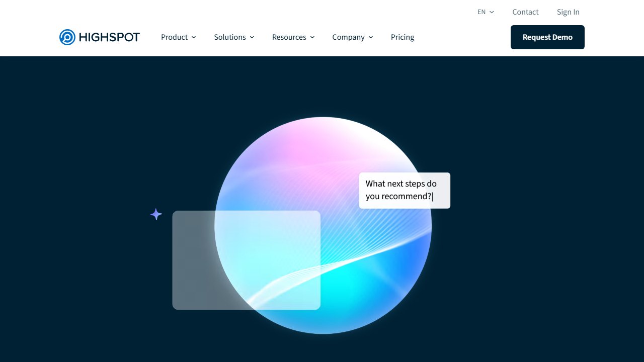This screenshot has height=362, width=644.
Task: Click the 'What next steps do you recommend?' box
Action: tap(405, 191)
